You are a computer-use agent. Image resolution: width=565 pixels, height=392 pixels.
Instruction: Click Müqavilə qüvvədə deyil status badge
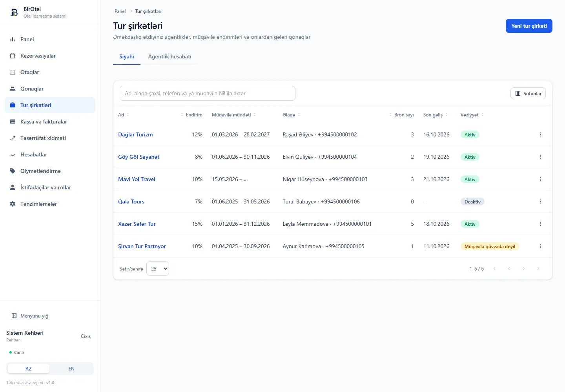click(490, 246)
